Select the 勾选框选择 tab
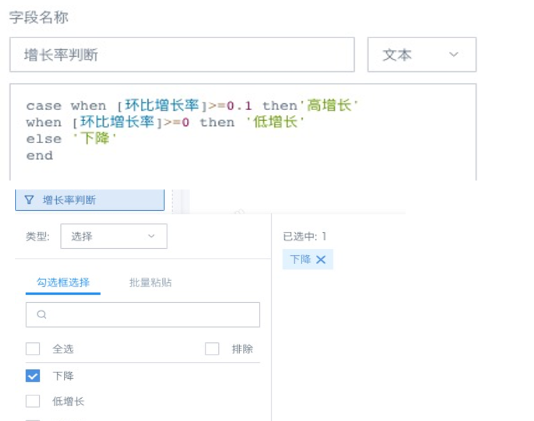Image resolution: width=534 pixels, height=421 pixels. (63, 282)
